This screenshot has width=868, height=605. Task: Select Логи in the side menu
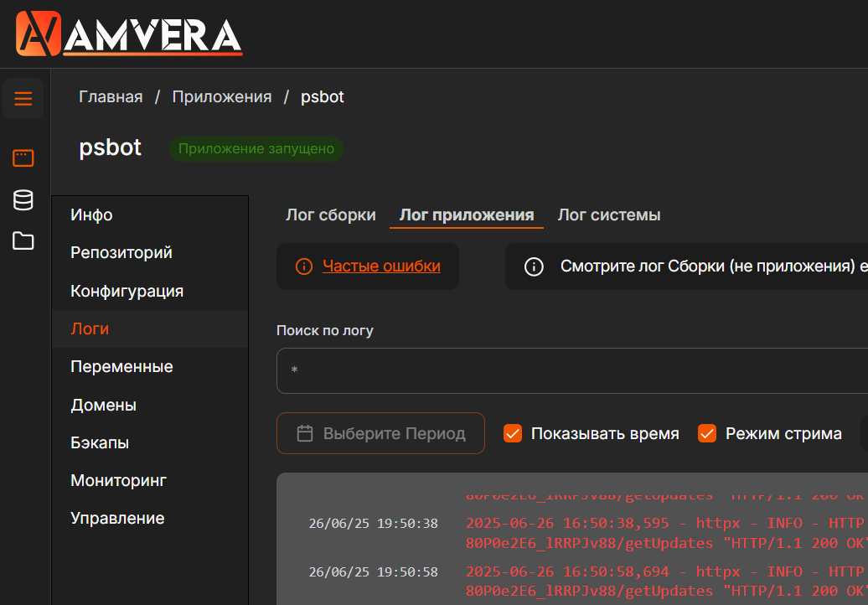pyautogui.click(x=150, y=328)
